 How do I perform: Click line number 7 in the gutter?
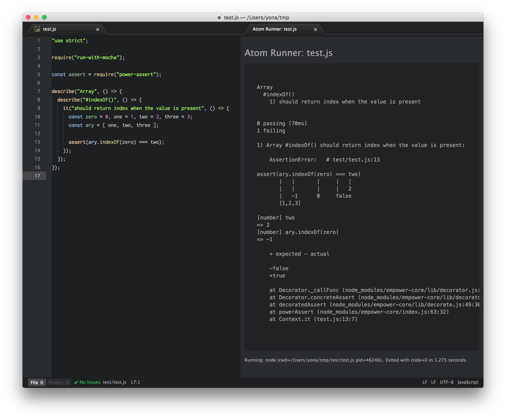[38, 91]
